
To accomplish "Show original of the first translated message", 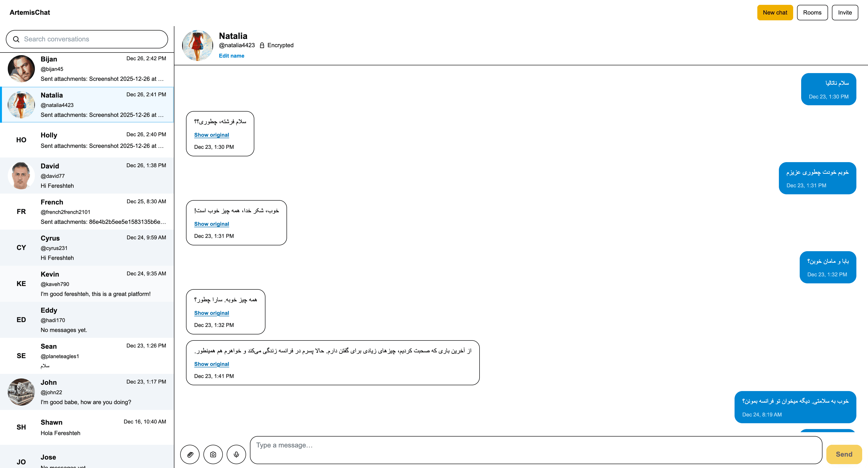I will point(212,135).
